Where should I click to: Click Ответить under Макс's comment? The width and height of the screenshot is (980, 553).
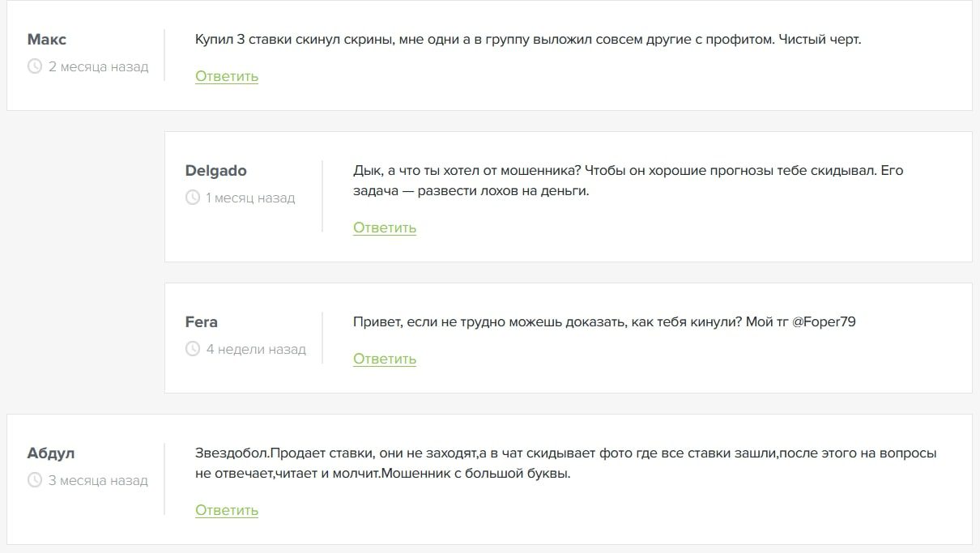[x=227, y=76]
